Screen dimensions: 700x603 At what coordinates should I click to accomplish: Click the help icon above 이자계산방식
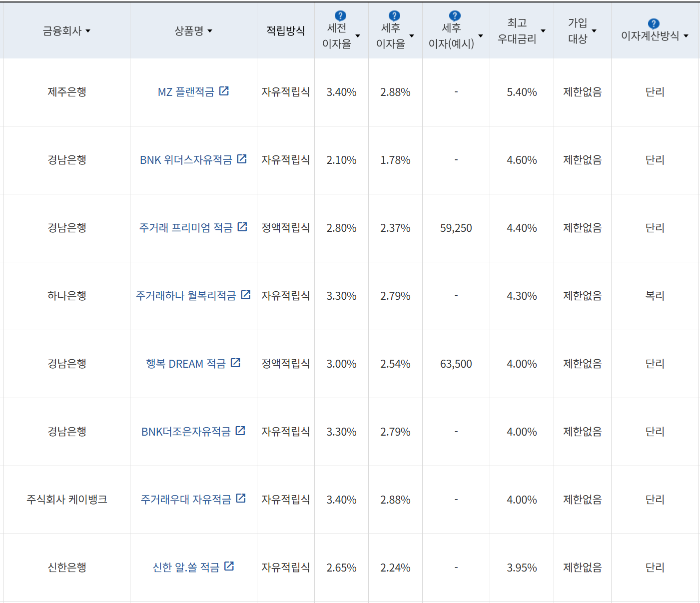click(653, 22)
